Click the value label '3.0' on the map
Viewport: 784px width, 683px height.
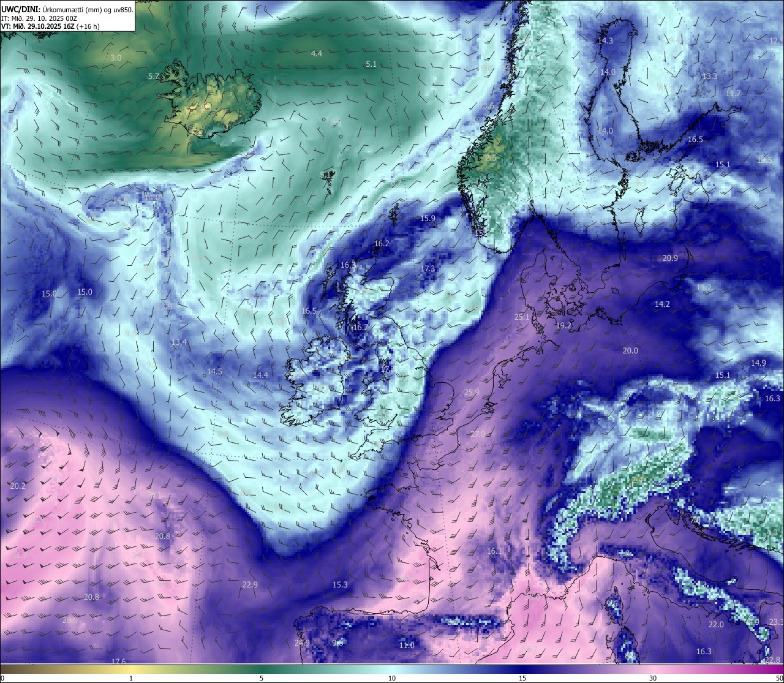click(116, 58)
